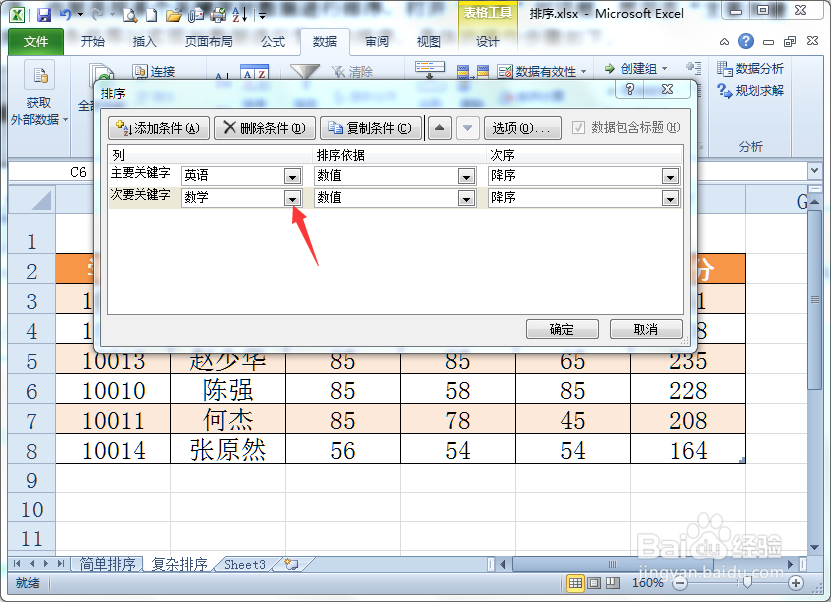This screenshot has width=831, height=602.
Task: Toggle 数据包含标题 checkbox
Action: tap(579, 127)
